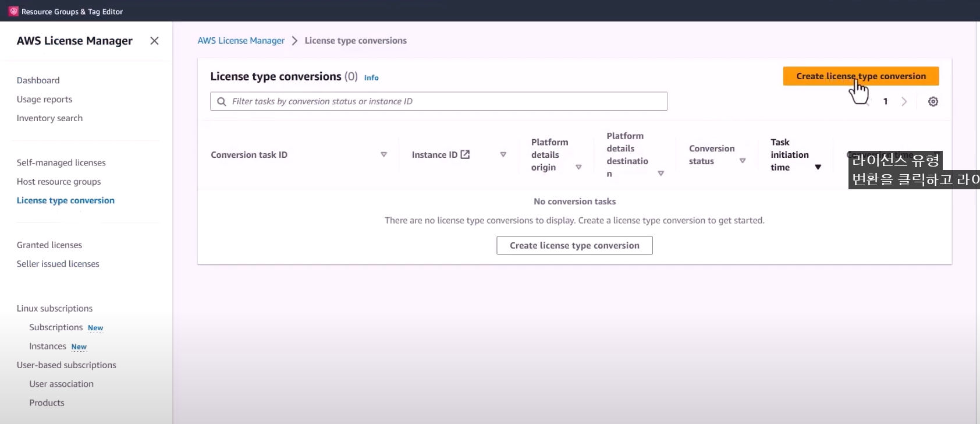
Task: Open Host resource groups in sidebar
Action: tap(59, 182)
